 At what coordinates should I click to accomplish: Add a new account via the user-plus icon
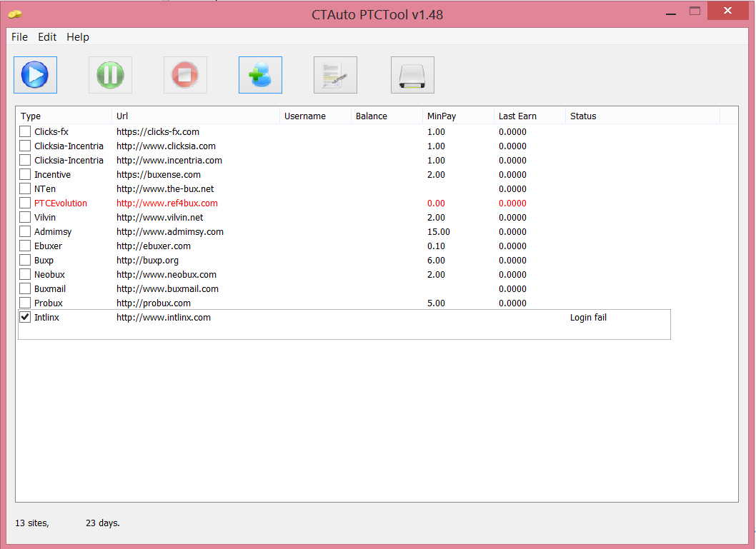tap(260, 75)
